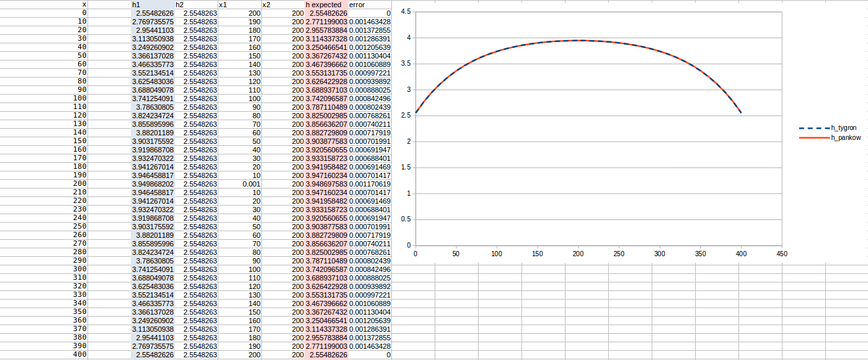This screenshot has width=868, height=360.
Task: Click the 450 label on chart x-axis
Action: coord(781,253)
